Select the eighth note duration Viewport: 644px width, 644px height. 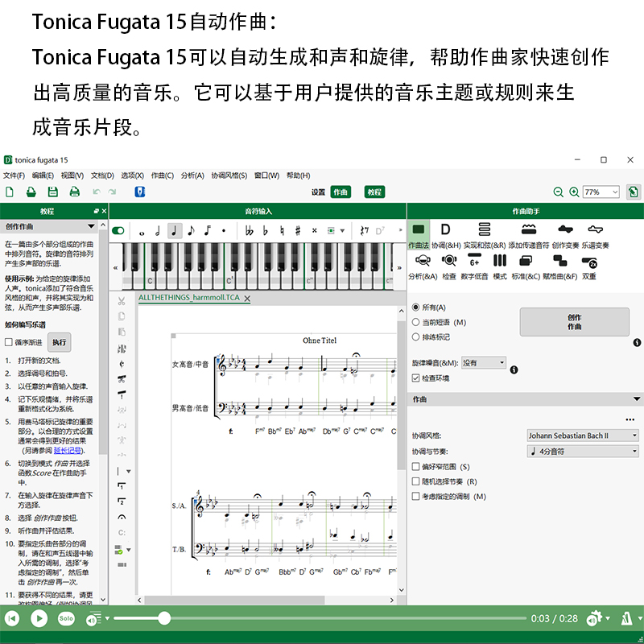pos(191,231)
